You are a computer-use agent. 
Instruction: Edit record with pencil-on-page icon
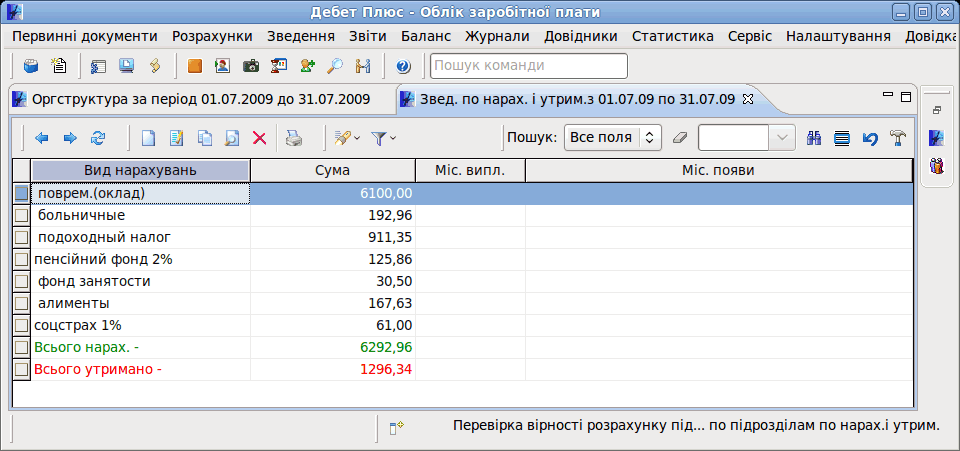(176, 138)
